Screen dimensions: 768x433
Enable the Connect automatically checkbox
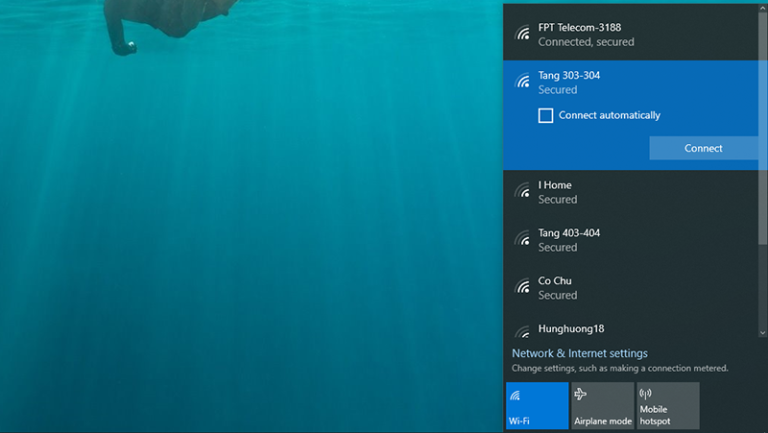[546, 116]
